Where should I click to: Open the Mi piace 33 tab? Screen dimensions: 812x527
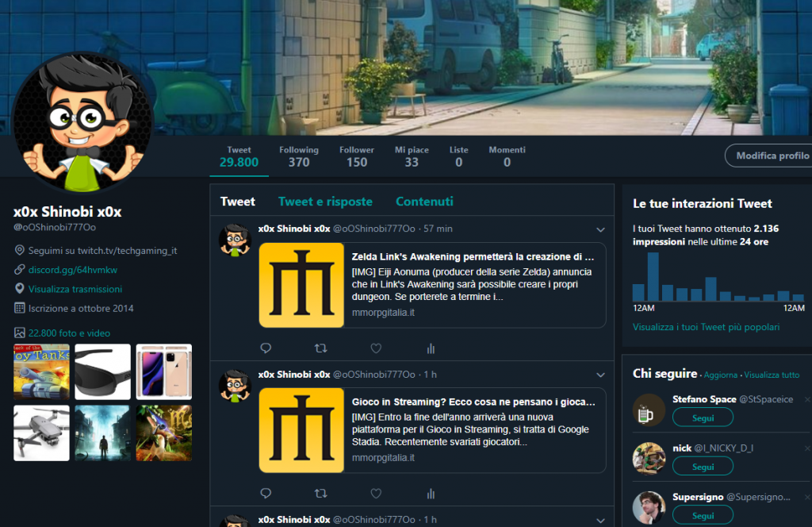pyautogui.click(x=412, y=156)
